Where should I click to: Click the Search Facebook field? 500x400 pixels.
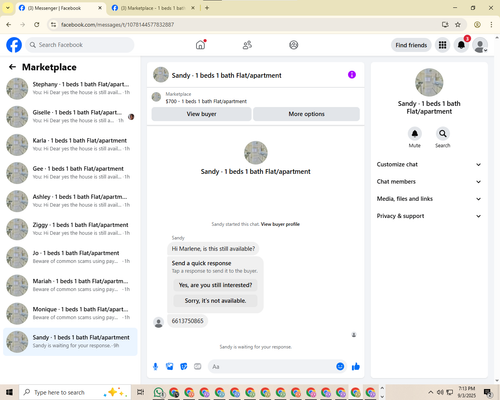[80, 45]
